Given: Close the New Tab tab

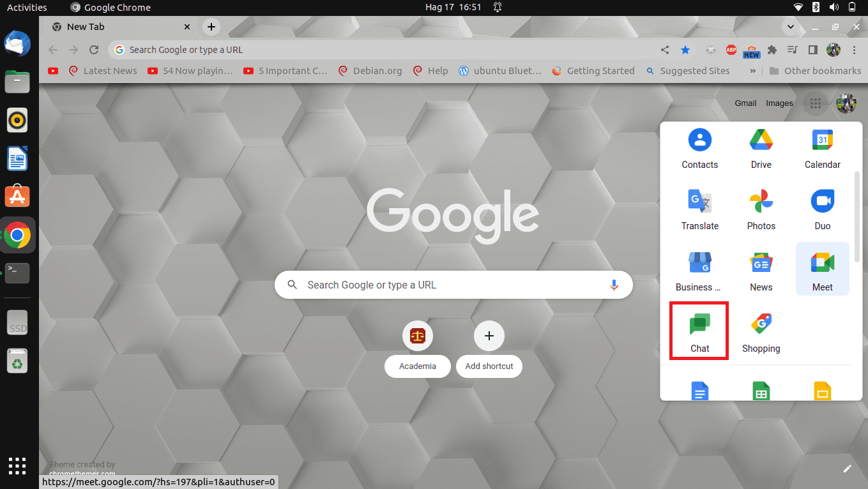Looking at the screenshot, I should click(187, 27).
